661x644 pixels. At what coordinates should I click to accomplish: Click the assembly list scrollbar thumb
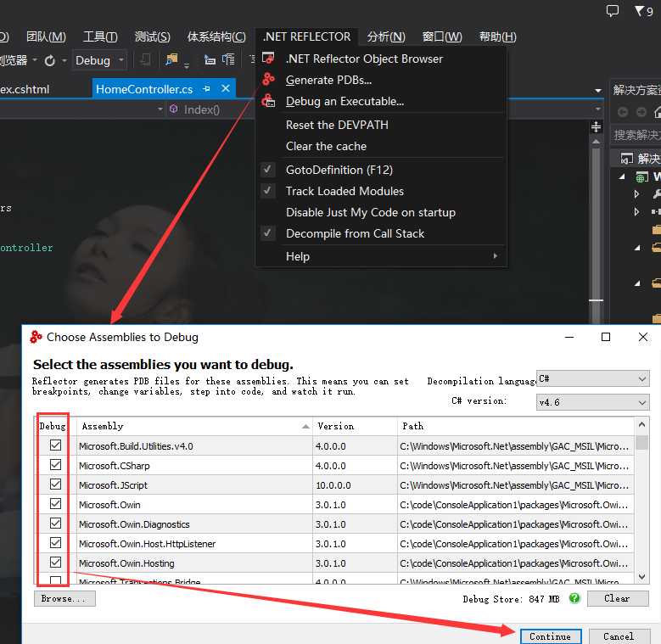point(642,443)
